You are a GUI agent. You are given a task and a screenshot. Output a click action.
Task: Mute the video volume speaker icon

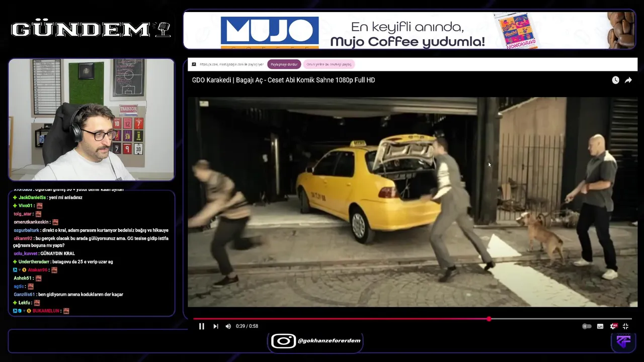(228, 326)
